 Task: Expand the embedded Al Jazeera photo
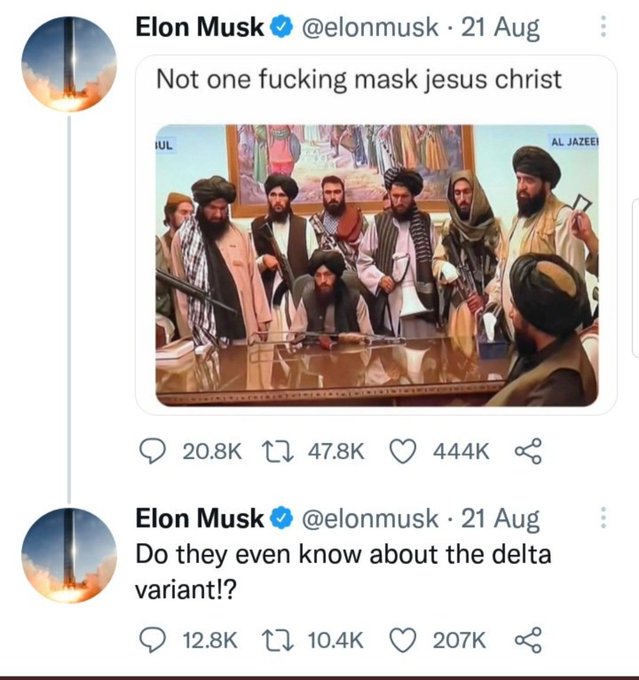tap(376, 265)
